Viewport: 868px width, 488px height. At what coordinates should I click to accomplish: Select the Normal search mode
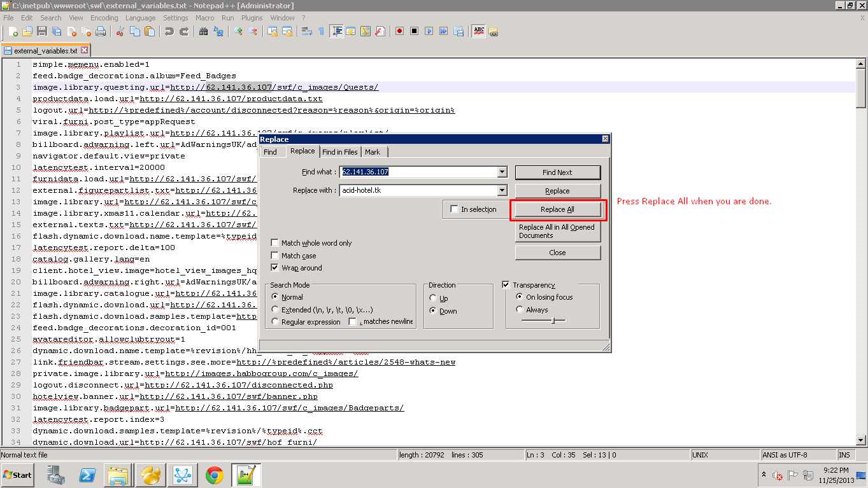275,297
